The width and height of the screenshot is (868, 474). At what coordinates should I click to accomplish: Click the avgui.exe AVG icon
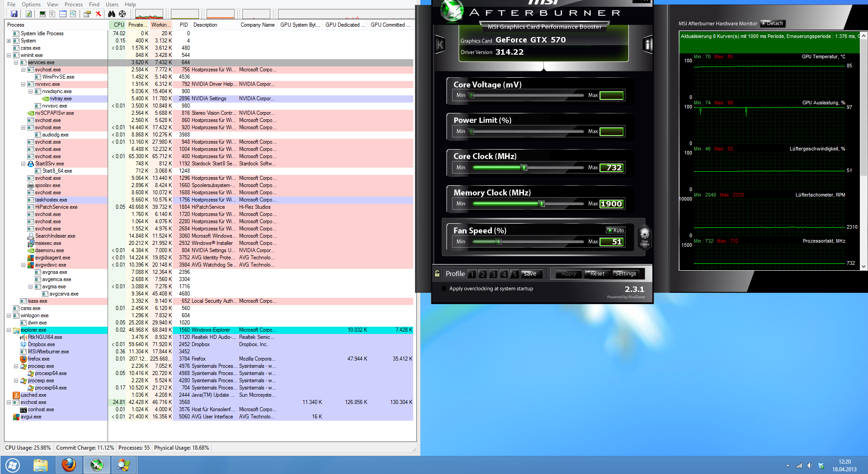click(x=16, y=417)
